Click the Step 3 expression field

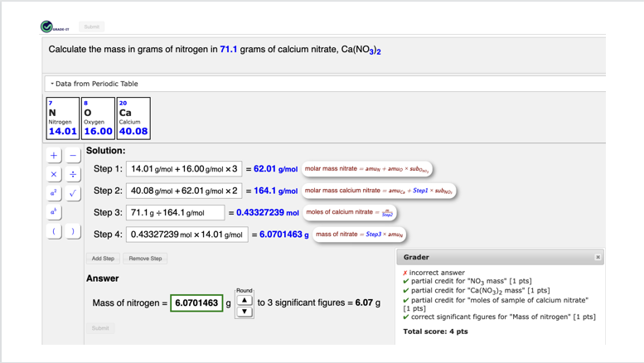tap(175, 213)
